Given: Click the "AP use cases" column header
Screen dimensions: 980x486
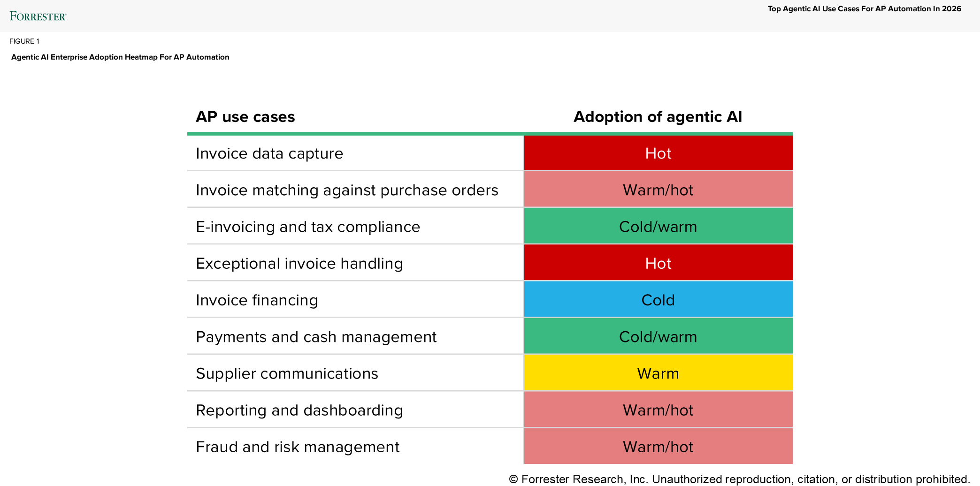Looking at the screenshot, I should 245,117.
